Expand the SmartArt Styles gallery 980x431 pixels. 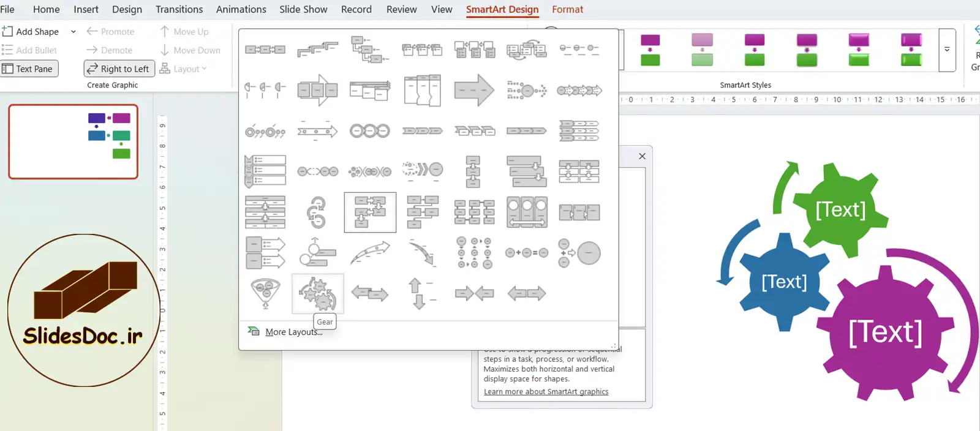[947, 50]
